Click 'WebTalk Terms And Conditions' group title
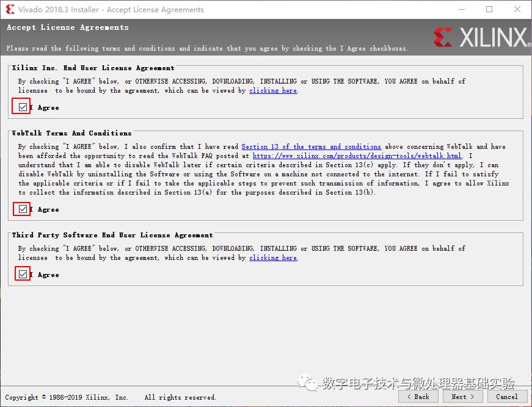 click(71, 133)
